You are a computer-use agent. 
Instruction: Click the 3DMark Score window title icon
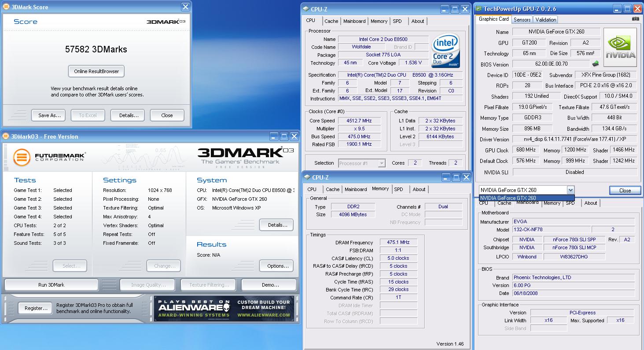click(5, 7)
